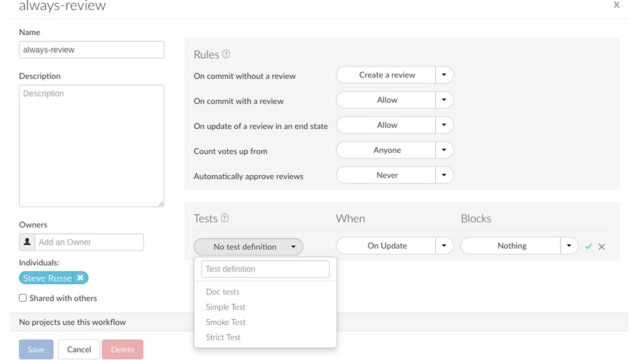Open Automatically approve reviews dropdown arrow
This screenshot has height=360, width=640.
point(444,175)
